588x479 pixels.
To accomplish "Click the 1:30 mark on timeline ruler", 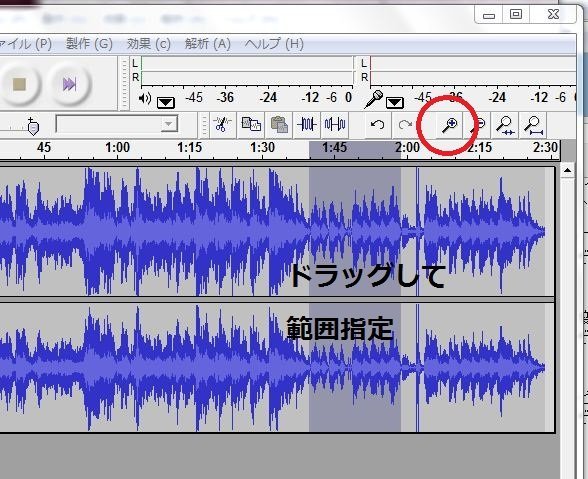I will click(262, 147).
